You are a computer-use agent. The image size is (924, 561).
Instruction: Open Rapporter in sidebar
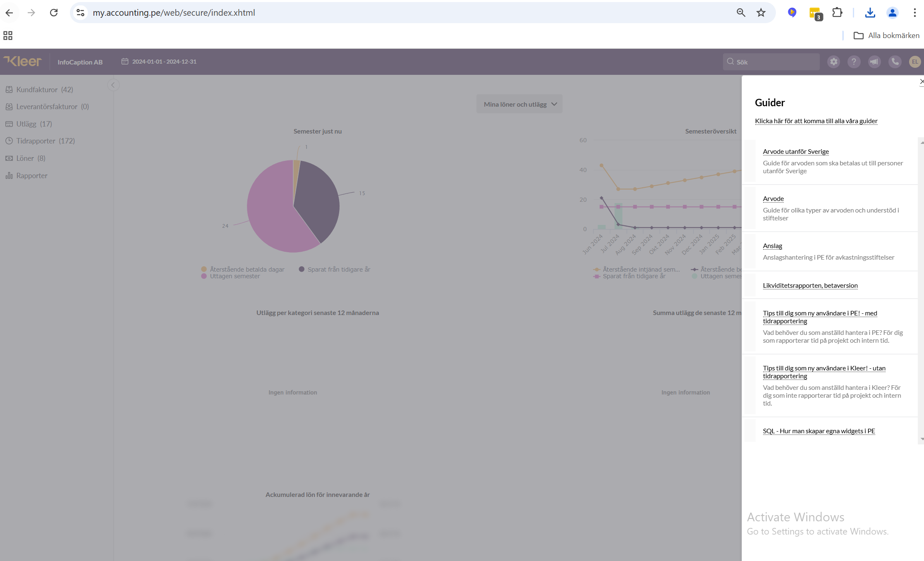[32, 175]
